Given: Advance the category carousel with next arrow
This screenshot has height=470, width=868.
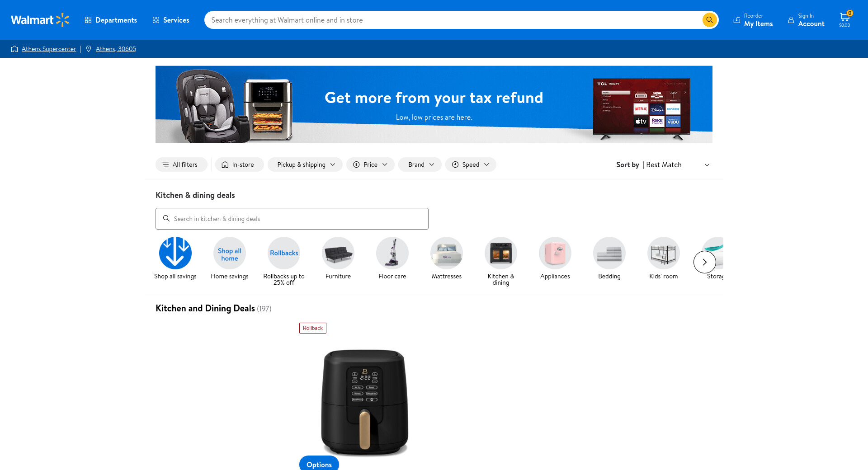Looking at the screenshot, I should (705, 262).
